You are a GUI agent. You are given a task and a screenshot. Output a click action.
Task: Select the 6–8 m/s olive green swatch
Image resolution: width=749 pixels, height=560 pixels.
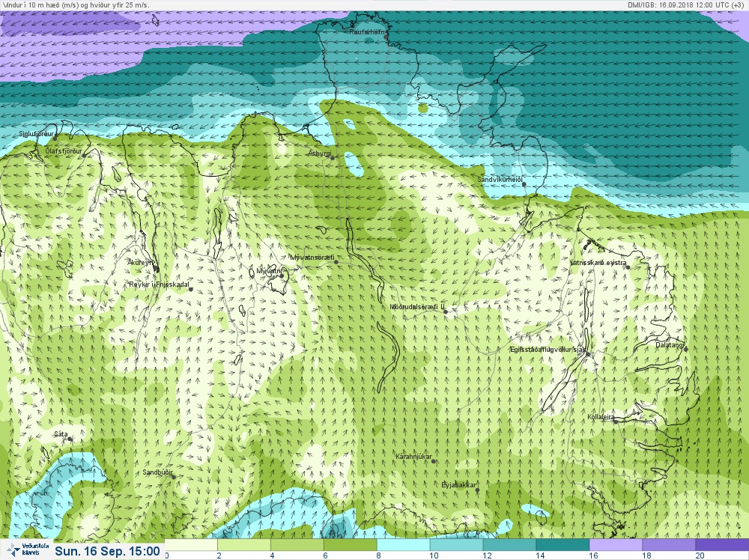[x=350, y=545]
